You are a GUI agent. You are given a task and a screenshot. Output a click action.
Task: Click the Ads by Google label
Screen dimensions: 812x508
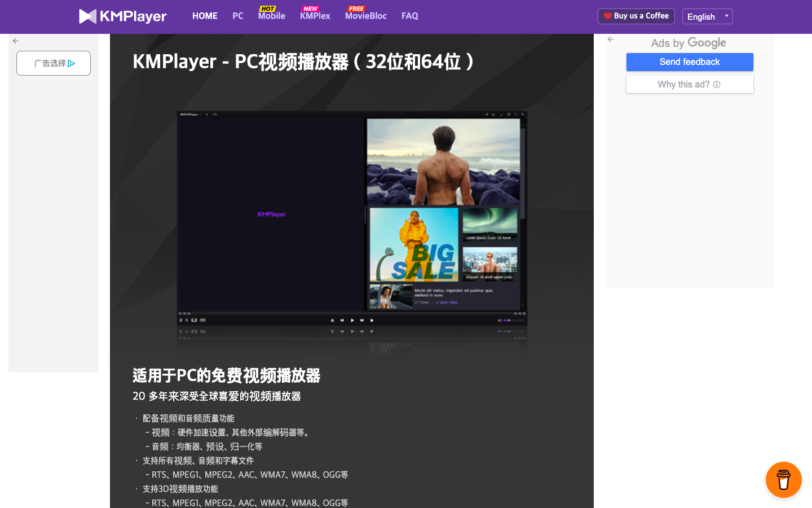(689, 43)
